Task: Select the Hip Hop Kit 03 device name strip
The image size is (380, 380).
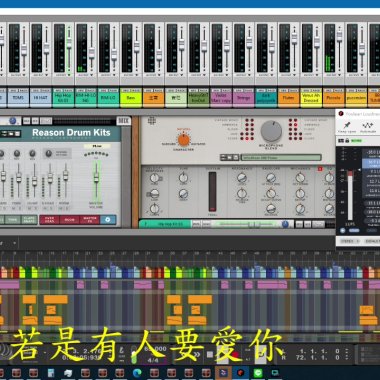Action: [x=165, y=224]
